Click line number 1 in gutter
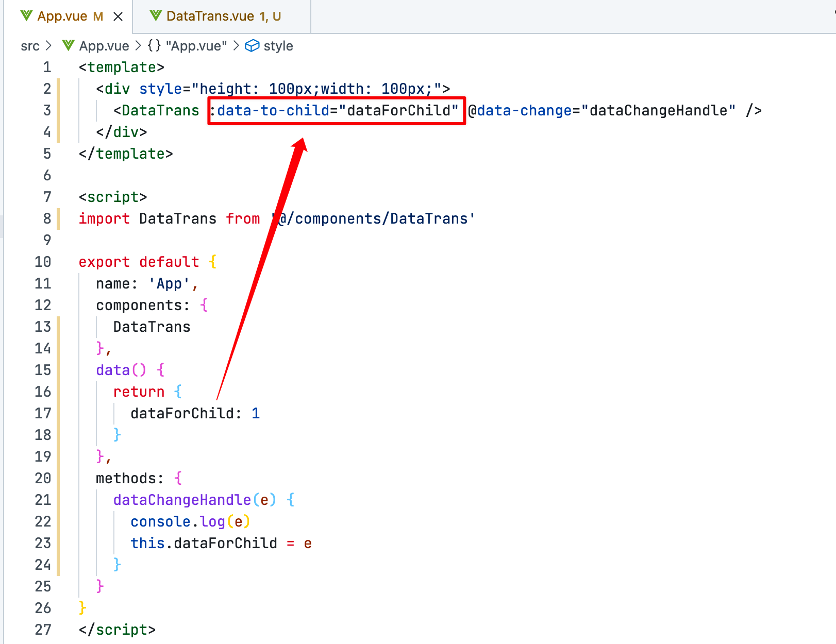This screenshot has width=836, height=644. (47, 67)
